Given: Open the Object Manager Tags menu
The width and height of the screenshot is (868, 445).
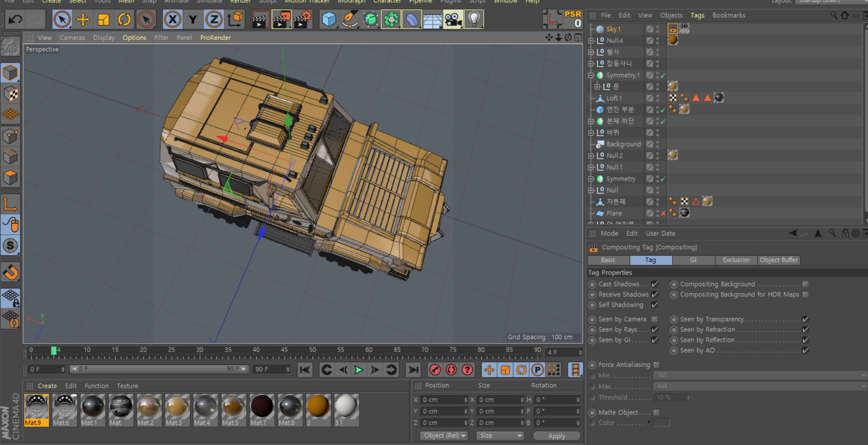Looking at the screenshot, I should 697,15.
